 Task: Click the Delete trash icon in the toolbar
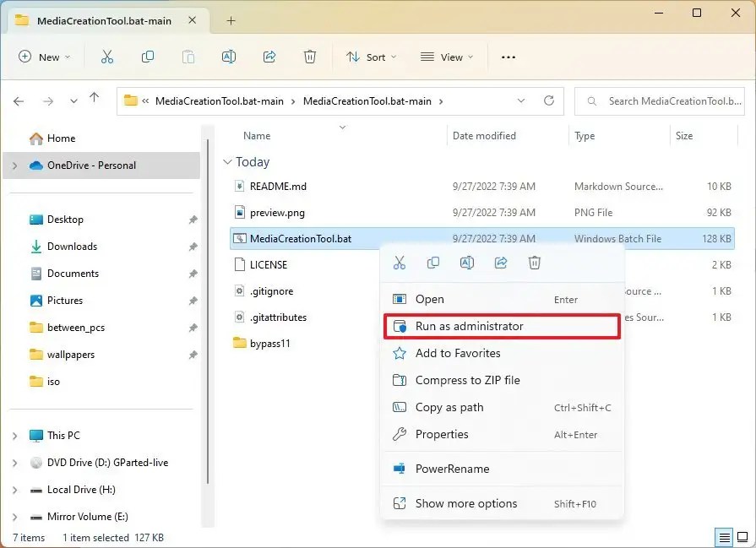(x=309, y=57)
